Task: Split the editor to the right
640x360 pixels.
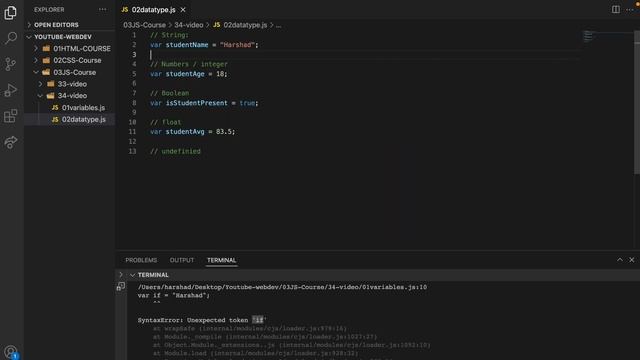Action: [616, 9]
